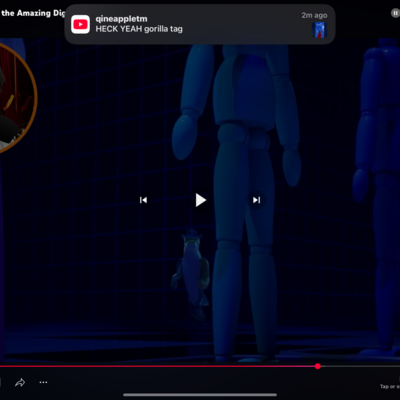
Task: Click the red scrubber handle on the progress bar
Action: click(x=318, y=366)
